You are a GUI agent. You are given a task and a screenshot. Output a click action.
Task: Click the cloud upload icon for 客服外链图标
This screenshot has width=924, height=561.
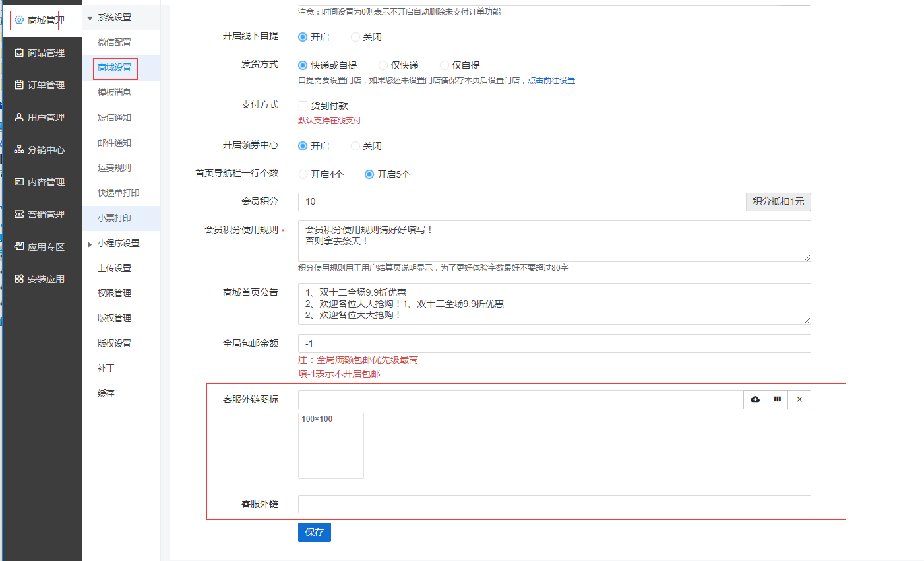[x=755, y=399]
